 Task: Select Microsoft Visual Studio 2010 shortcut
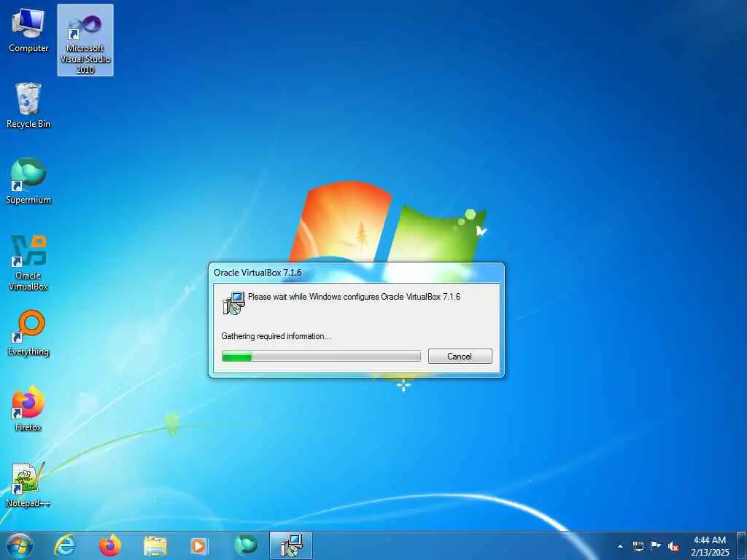[85, 41]
